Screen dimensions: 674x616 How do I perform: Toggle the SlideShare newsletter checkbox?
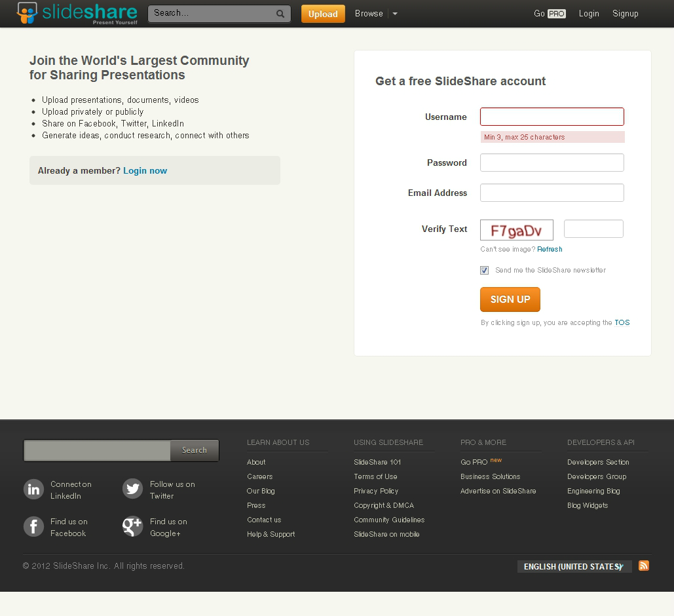point(485,270)
